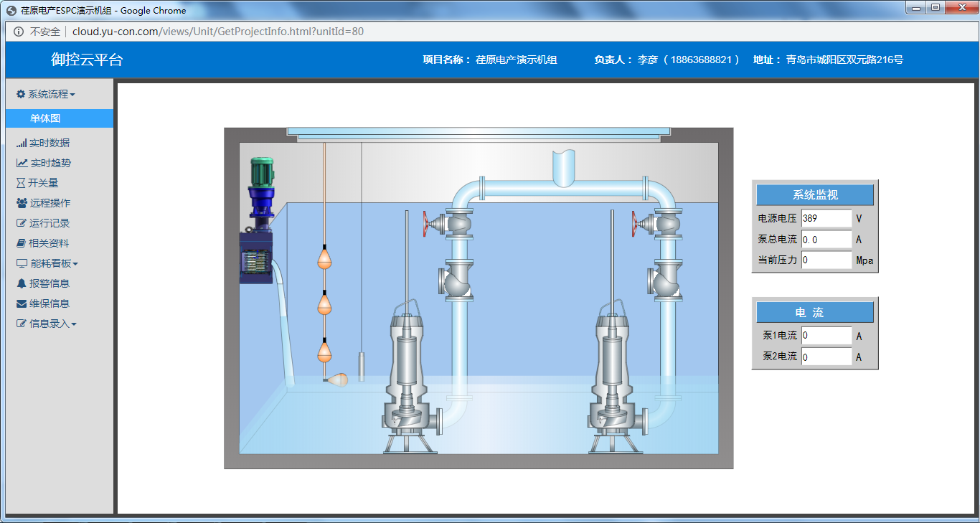Click the book icon beside 相关资料
This screenshot has width=980, height=523.
(x=22, y=243)
